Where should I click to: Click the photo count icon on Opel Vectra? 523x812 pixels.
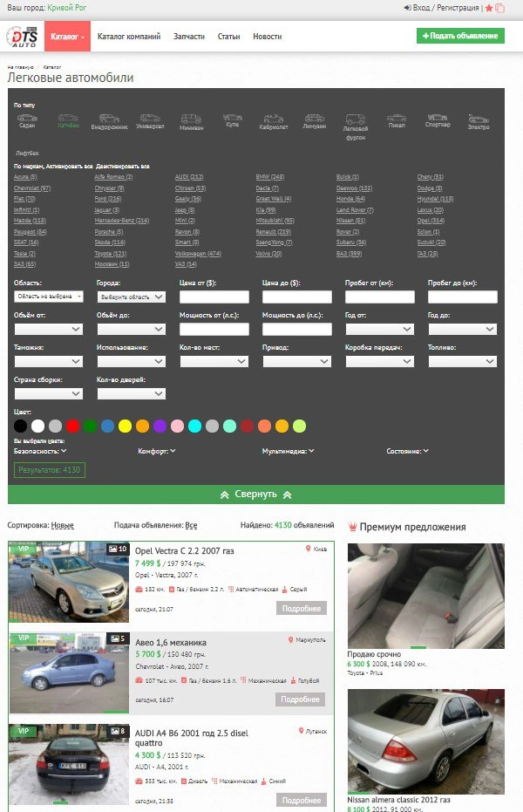click(112, 549)
